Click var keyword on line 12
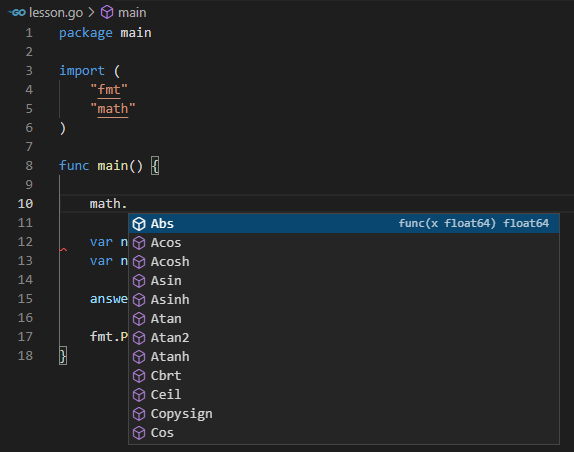This screenshot has width=574, height=452. 101,242
